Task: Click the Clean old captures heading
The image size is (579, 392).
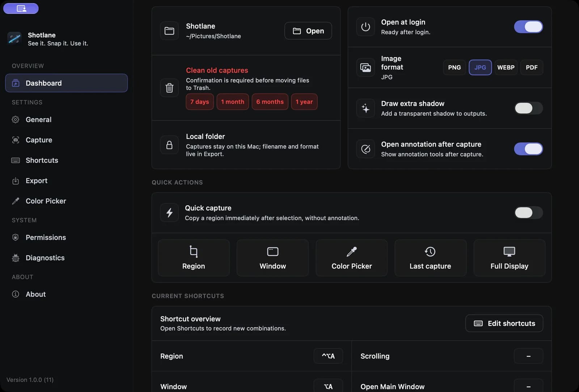Action: click(217, 70)
